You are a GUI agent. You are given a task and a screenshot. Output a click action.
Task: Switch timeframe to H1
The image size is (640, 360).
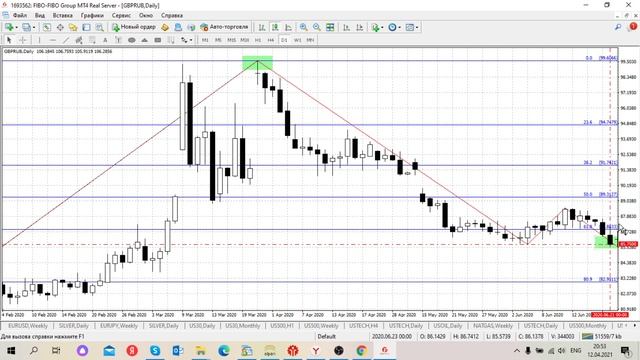[x=258, y=40]
